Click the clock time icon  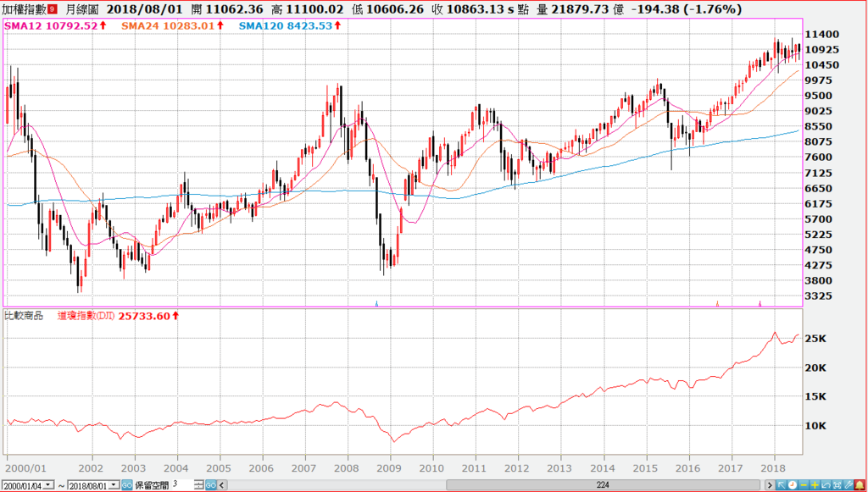(x=793, y=485)
